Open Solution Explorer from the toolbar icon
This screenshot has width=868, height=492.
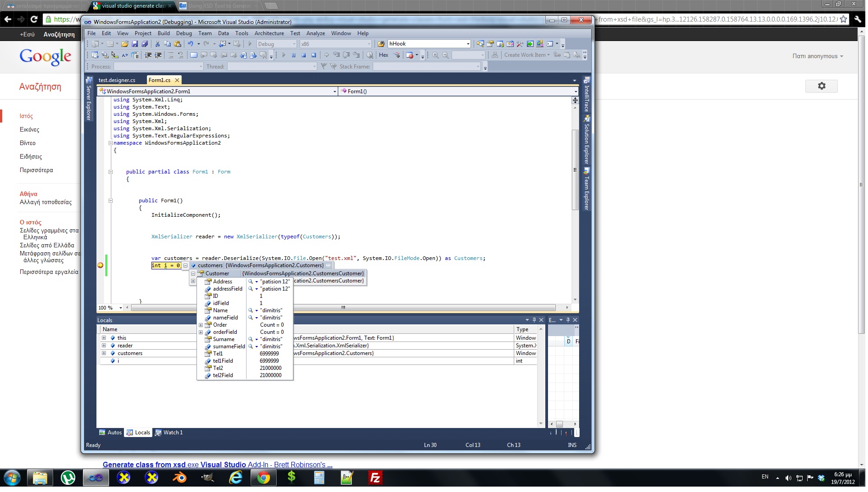coord(480,44)
